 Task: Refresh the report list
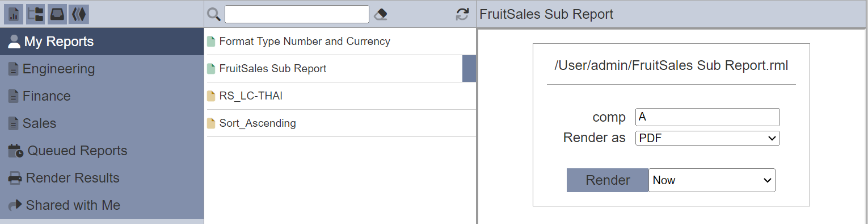[x=462, y=14]
